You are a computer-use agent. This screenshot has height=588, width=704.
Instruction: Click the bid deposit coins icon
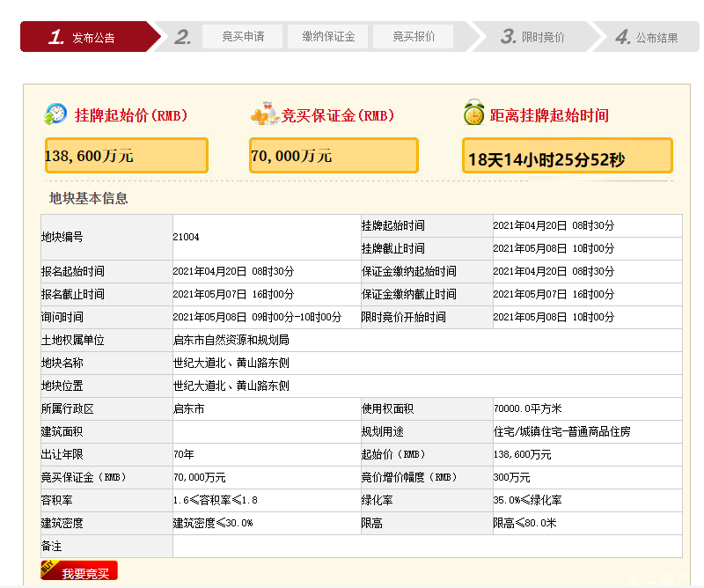click(x=265, y=114)
